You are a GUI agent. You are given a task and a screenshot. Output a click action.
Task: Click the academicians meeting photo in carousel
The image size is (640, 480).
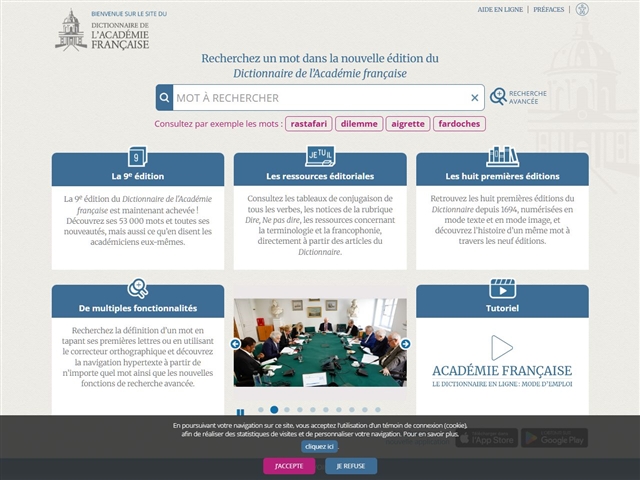pyautogui.click(x=320, y=342)
